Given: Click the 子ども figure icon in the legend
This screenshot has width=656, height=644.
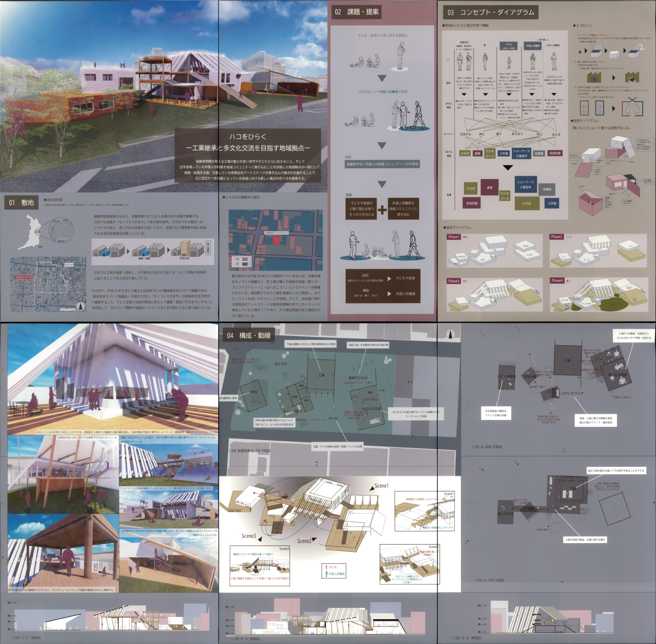Looking at the screenshot, I should point(326,567).
